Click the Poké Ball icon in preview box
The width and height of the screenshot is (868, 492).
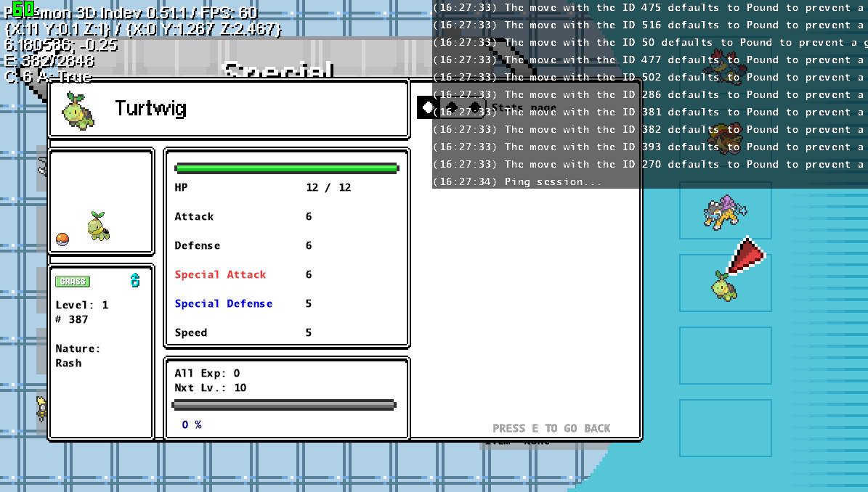click(x=62, y=239)
